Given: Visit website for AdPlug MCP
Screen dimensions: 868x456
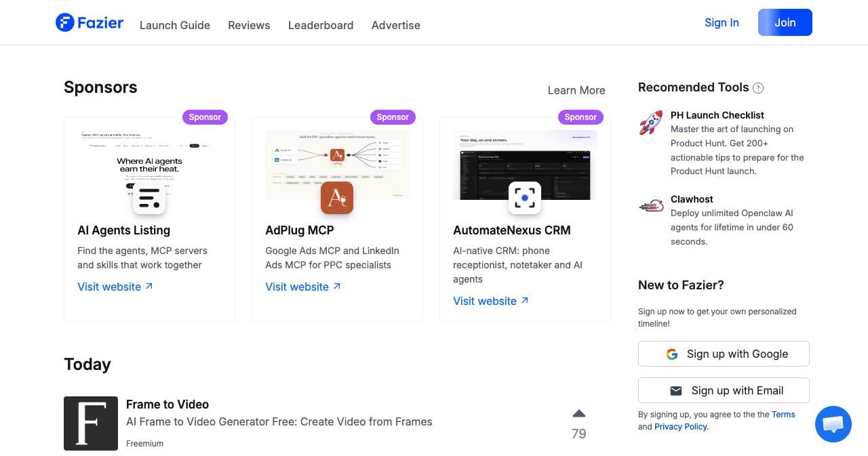Looking at the screenshot, I should (303, 287).
